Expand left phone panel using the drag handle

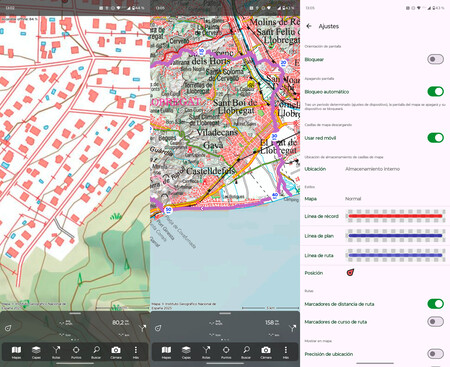(x=75, y=313)
